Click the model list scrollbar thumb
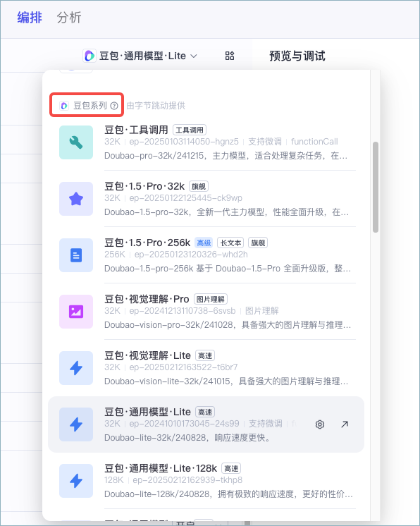This screenshot has width=420, height=526. coord(376,187)
